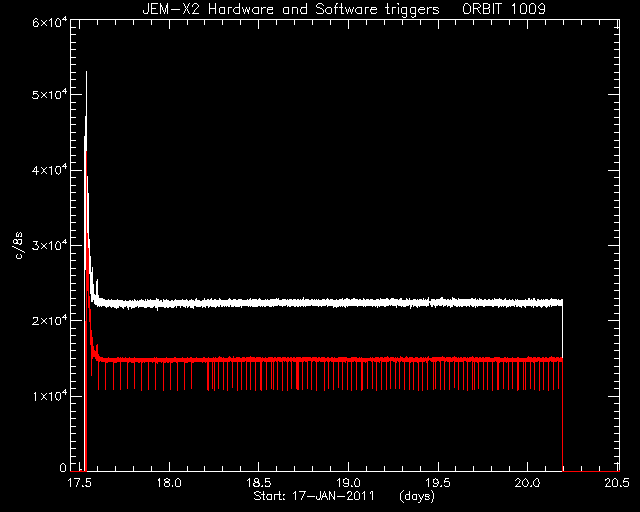Click the 1×10⁴ y-axis tick label
Viewport: 640px width, 512px height.
pyautogui.click(x=49, y=396)
